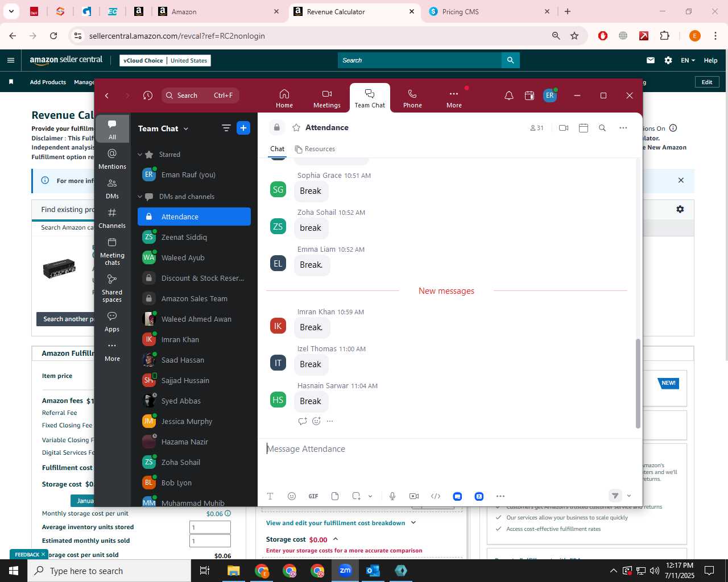728x582 pixels.
Task: Open chat with Waleed Ayub
Action: [194, 257]
